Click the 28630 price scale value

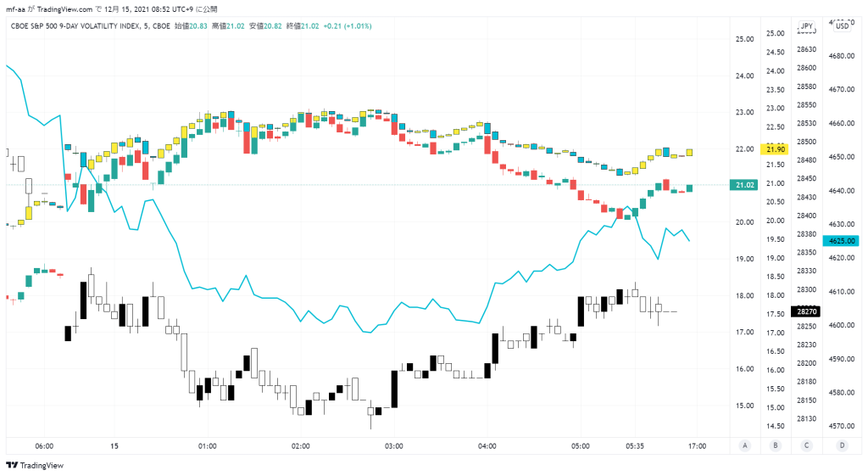tap(807, 49)
